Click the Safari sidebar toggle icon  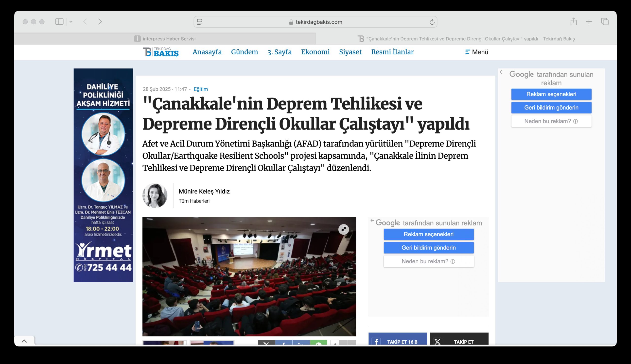pyautogui.click(x=59, y=22)
